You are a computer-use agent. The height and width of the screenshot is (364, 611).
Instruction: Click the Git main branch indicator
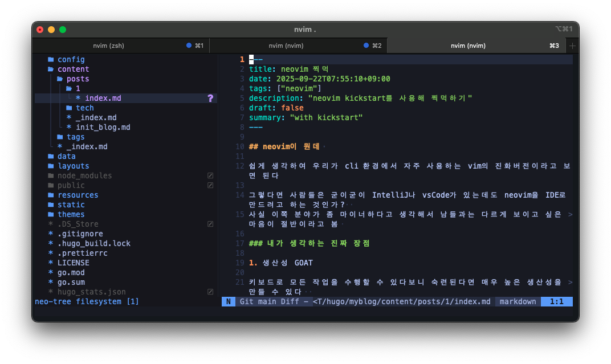coord(253,301)
